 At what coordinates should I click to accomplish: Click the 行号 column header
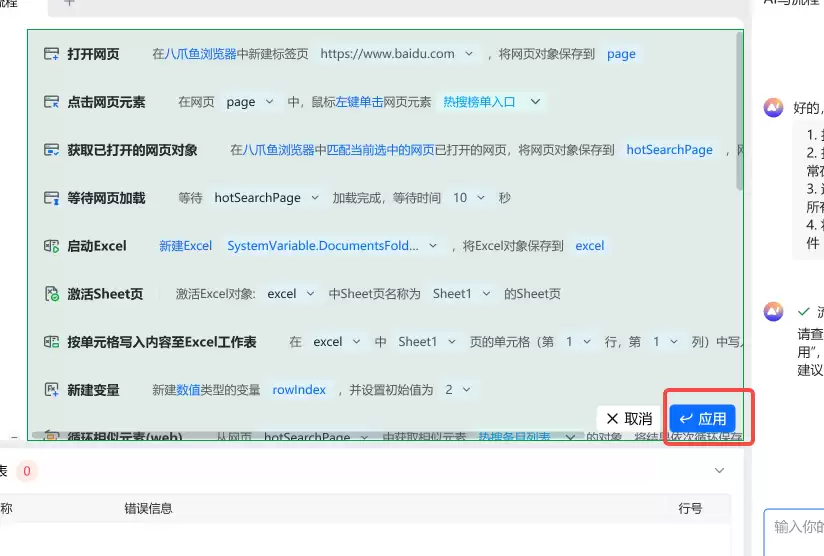pos(690,508)
